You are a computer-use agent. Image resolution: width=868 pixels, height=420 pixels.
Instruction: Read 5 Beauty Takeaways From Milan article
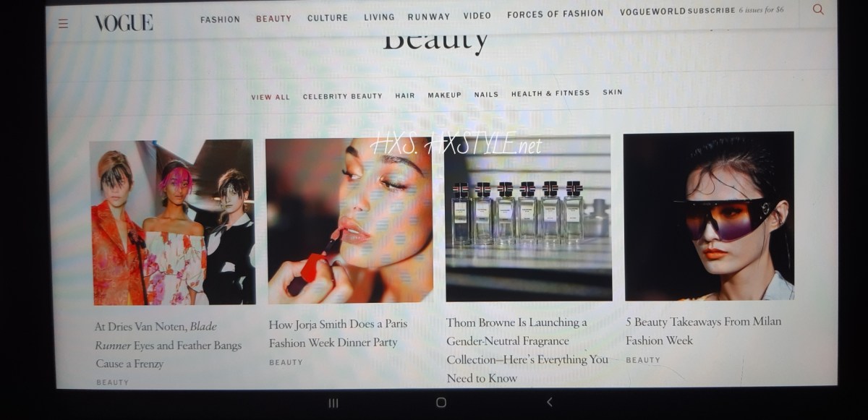coord(703,331)
